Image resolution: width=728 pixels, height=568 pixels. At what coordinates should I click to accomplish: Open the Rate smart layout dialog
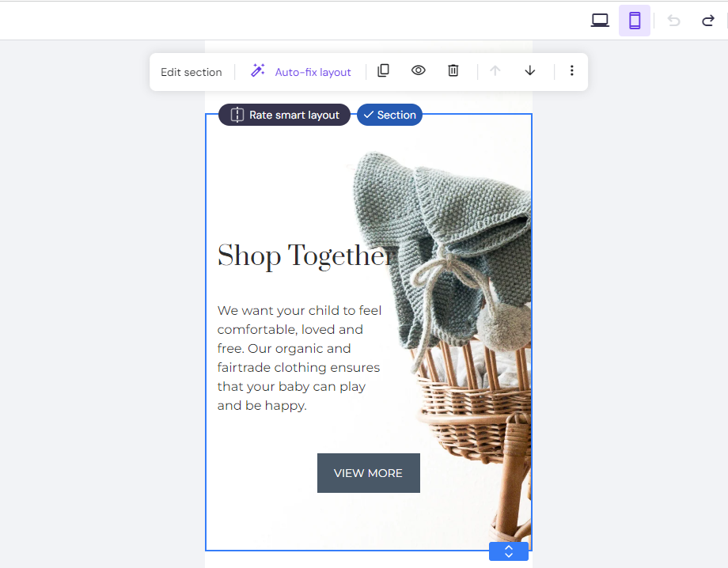coord(283,115)
